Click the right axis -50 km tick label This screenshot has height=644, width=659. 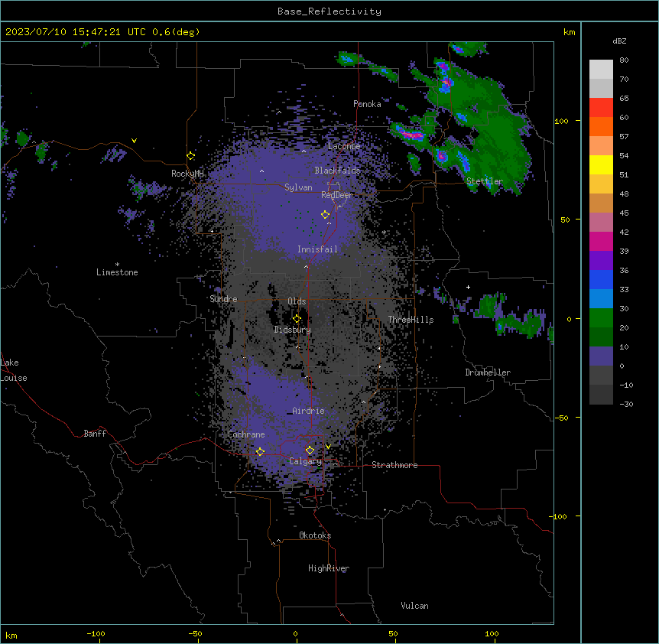point(561,418)
